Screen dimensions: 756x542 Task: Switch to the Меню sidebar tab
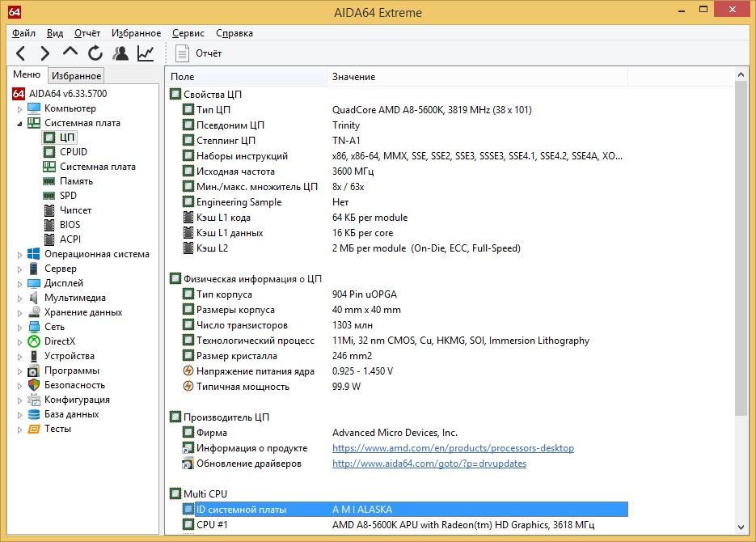27,74
